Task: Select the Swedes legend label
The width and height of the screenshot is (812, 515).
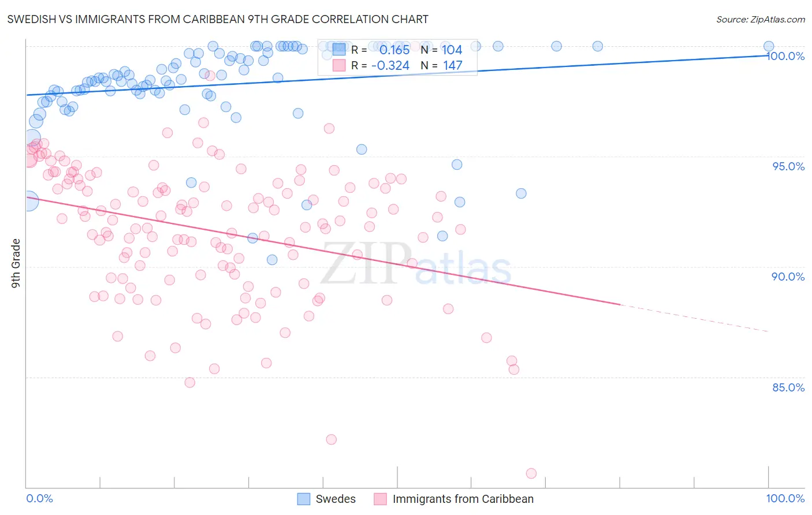Action: click(x=336, y=499)
